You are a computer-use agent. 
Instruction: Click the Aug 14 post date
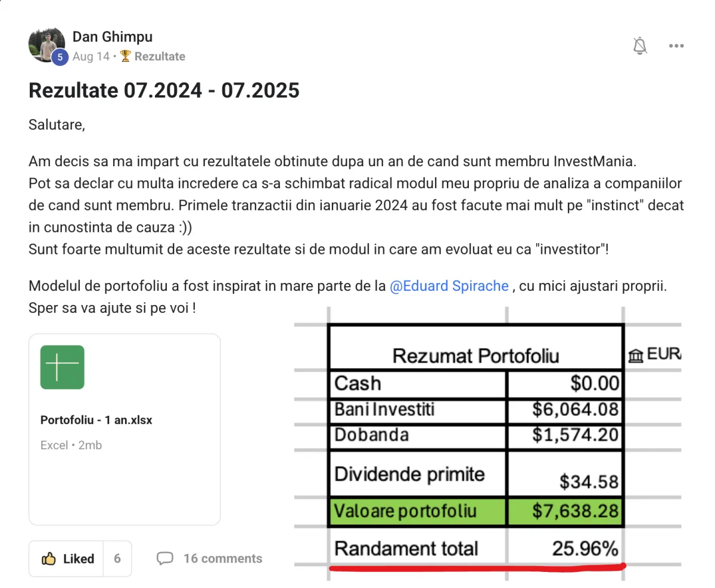91,57
